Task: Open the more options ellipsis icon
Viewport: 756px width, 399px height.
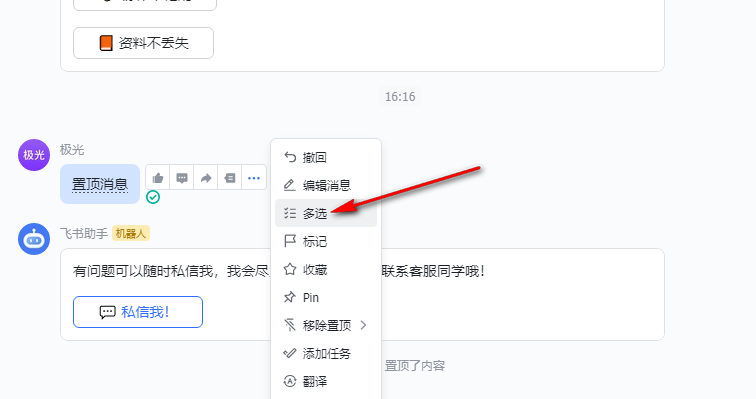Action: click(254, 178)
